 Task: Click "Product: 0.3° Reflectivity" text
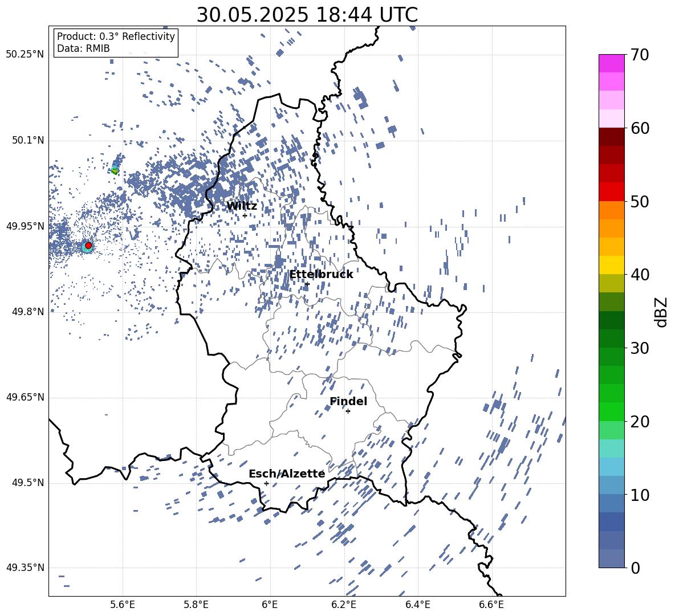(116, 36)
